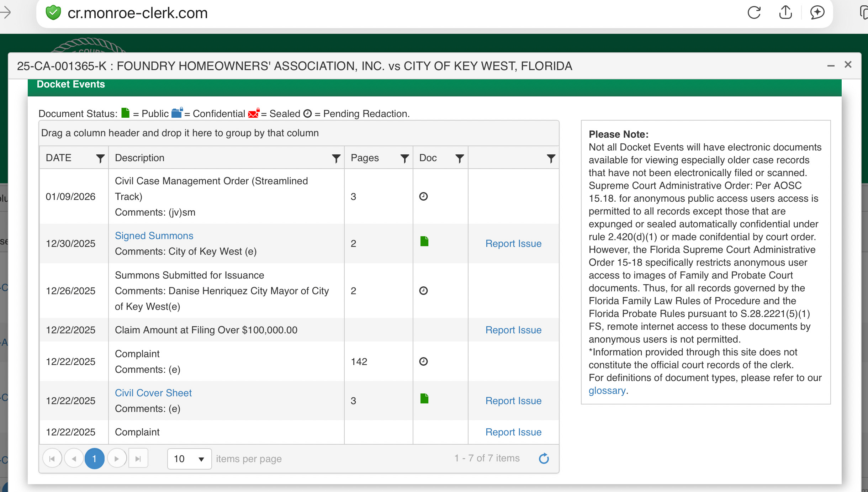Open the green Civil Cover Sheet document icon

(x=424, y=399)
